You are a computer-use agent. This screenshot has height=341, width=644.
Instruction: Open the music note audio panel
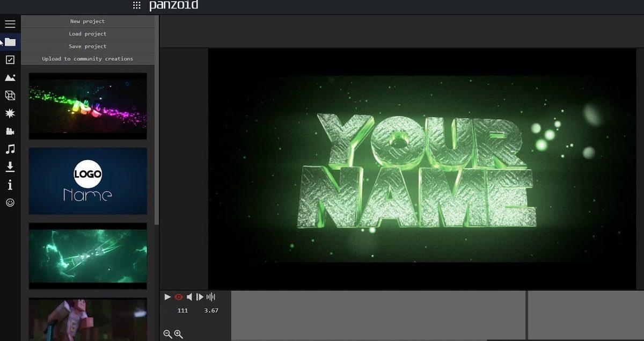[10, 149]
